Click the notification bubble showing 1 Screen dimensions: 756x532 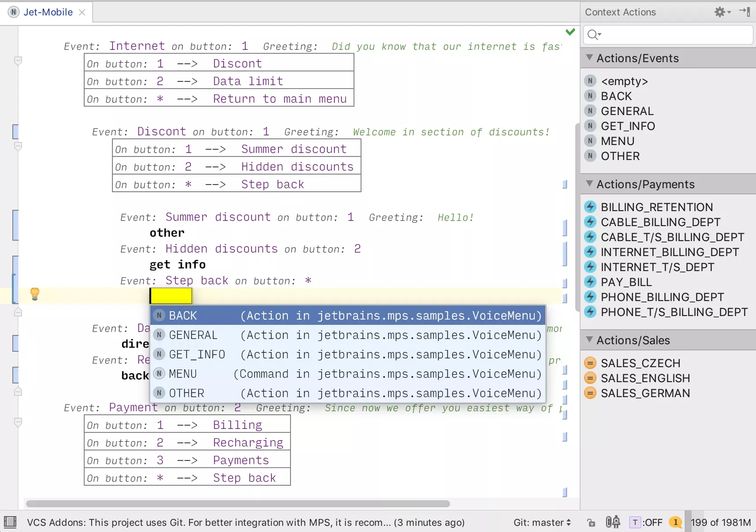(x=675, y=522)
